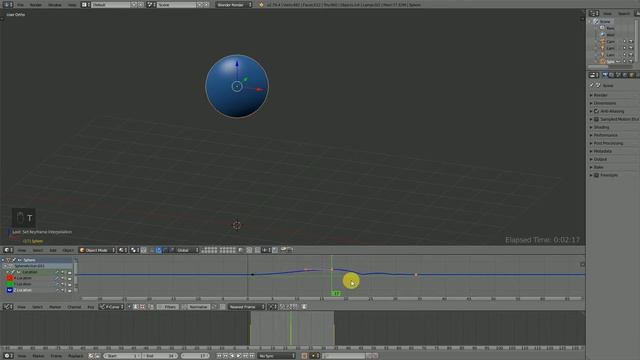Expand the Freestyle panel
This screenshot has width=640, height=360.
click(591, 175)
